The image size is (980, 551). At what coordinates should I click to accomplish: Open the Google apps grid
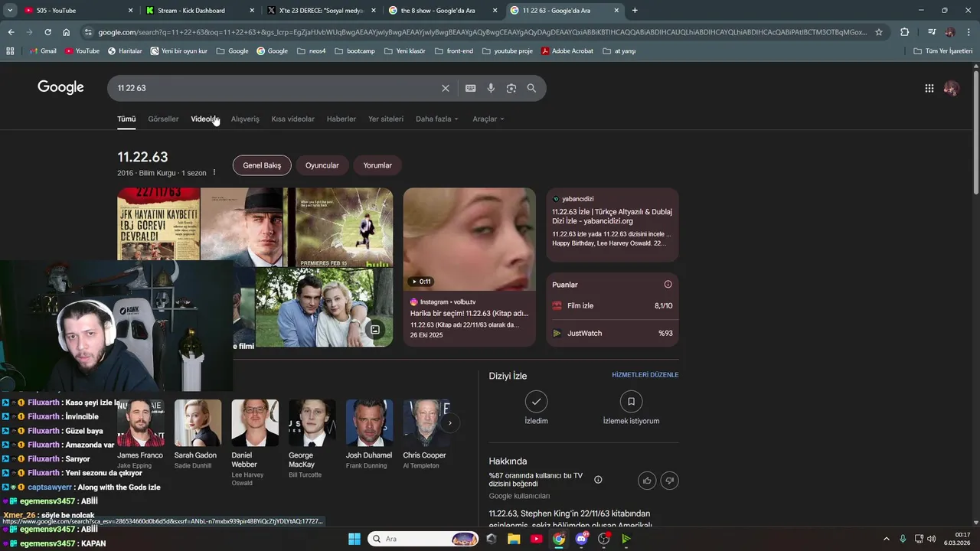tap(929, 88)
